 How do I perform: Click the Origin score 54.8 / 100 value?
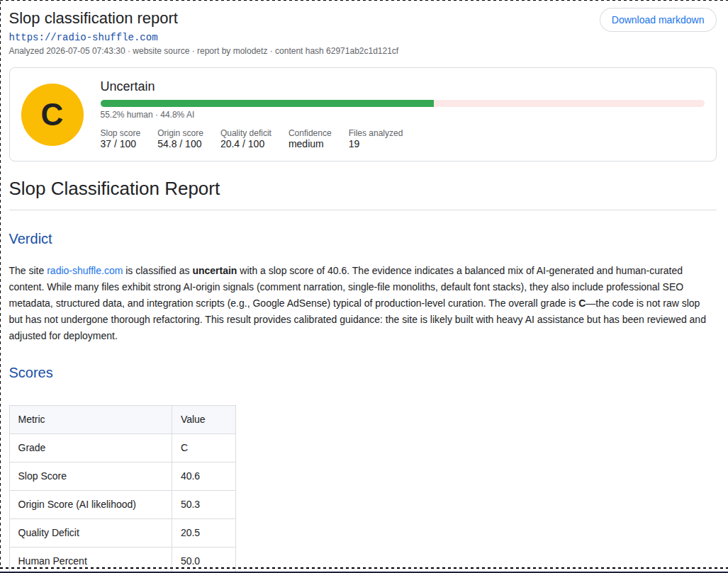point(179,144)
